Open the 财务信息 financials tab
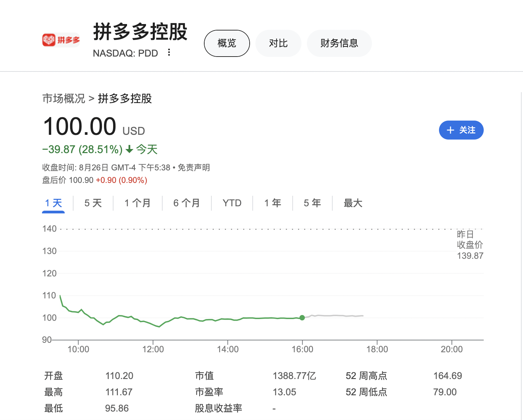 pyautogui.click(x=339, y=43)
